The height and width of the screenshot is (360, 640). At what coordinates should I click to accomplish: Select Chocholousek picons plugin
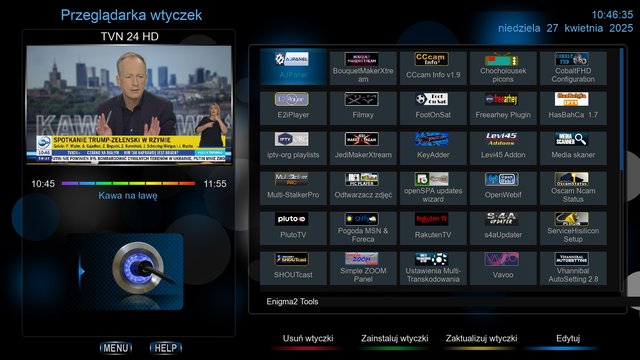coord(503,67)
